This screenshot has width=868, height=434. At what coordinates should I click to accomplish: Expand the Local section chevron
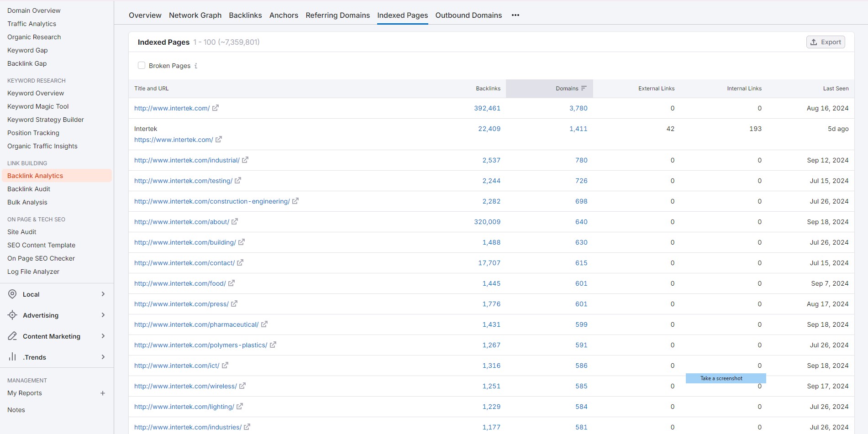[x=103, y=294]
